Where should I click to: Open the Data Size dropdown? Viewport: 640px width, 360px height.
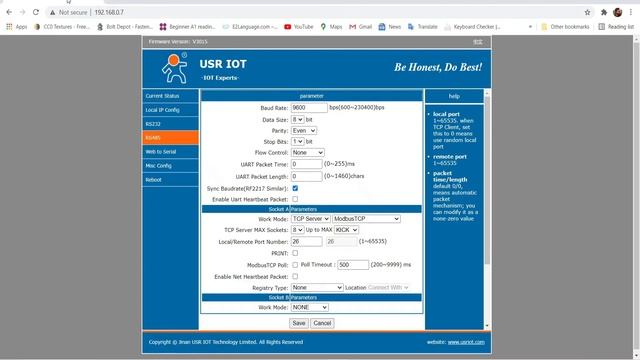click(297, 120)
